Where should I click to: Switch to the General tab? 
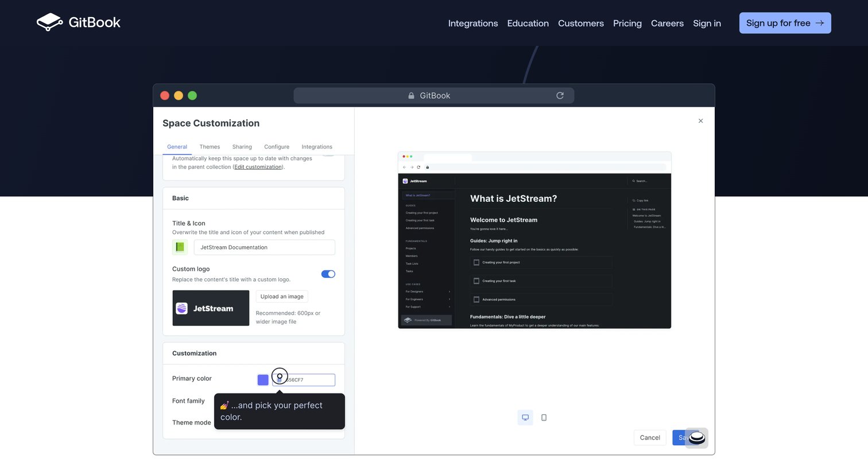[177, 147]
